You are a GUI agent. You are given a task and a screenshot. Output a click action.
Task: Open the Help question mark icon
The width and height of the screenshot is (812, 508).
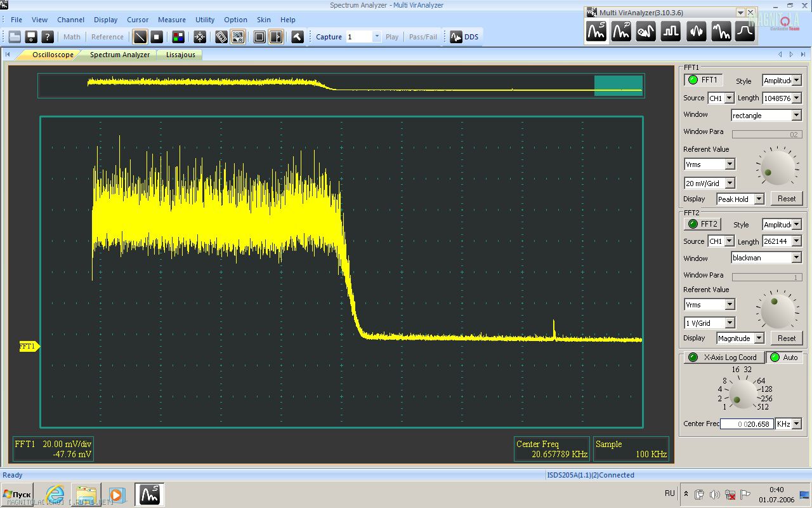point(47,37)
